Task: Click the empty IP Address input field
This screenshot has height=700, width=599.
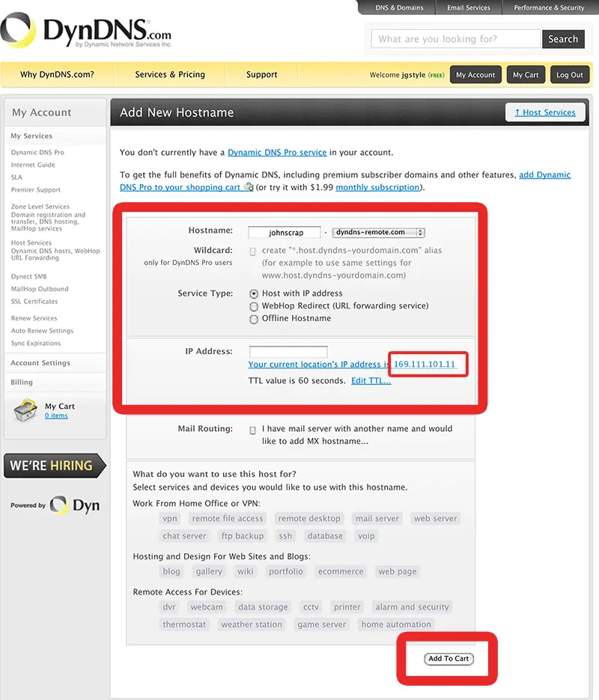Action: coord(288,352)
